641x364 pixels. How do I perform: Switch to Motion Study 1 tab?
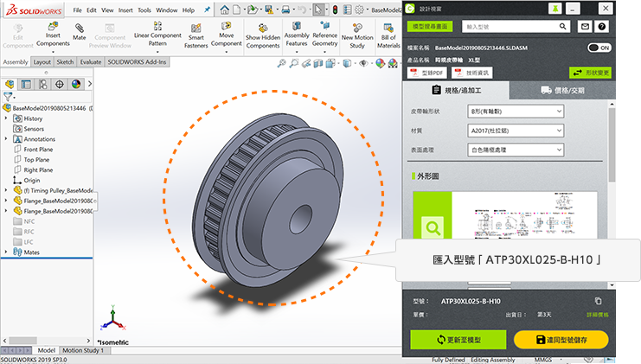point(83,350)
